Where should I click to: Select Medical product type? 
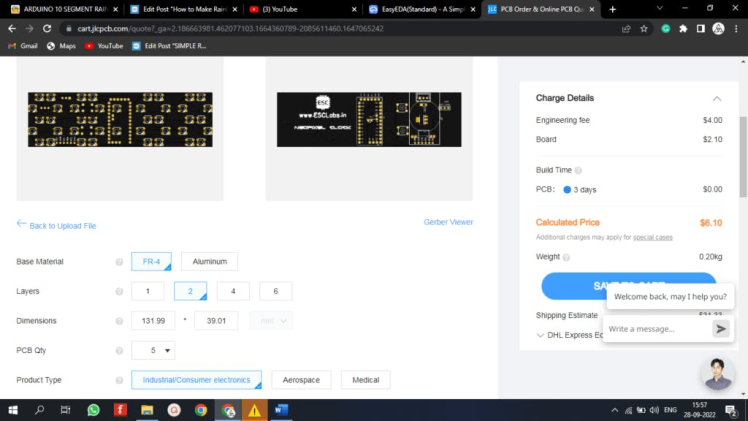365,380
